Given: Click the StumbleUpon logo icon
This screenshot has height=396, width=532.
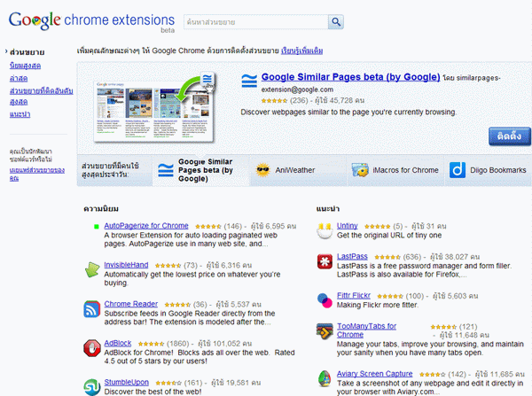Looking at the screenshot, I should pos(92,387).
